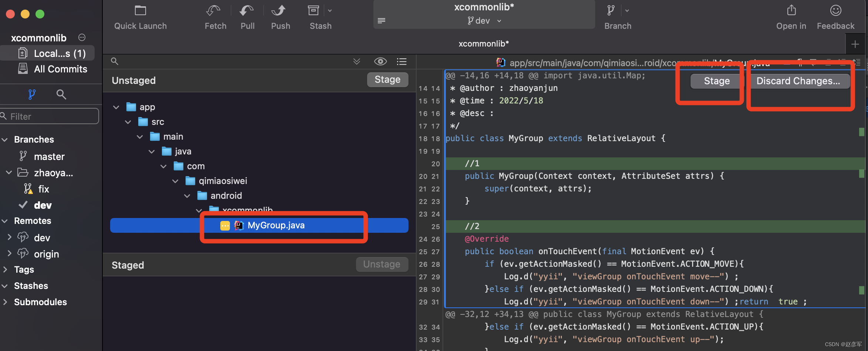Push commits with the Push icon

[279, 11]
